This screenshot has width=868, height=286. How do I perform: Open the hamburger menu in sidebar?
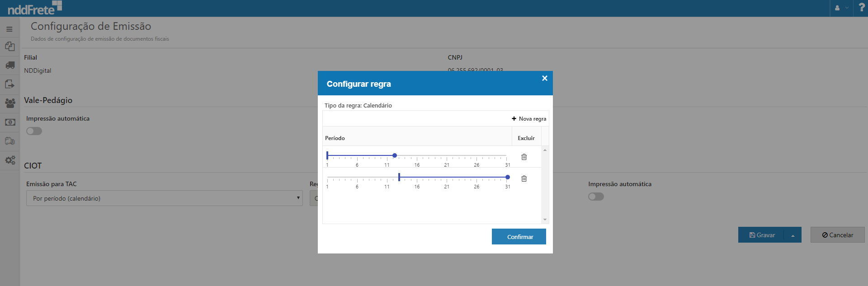click(x=9, y=29)
